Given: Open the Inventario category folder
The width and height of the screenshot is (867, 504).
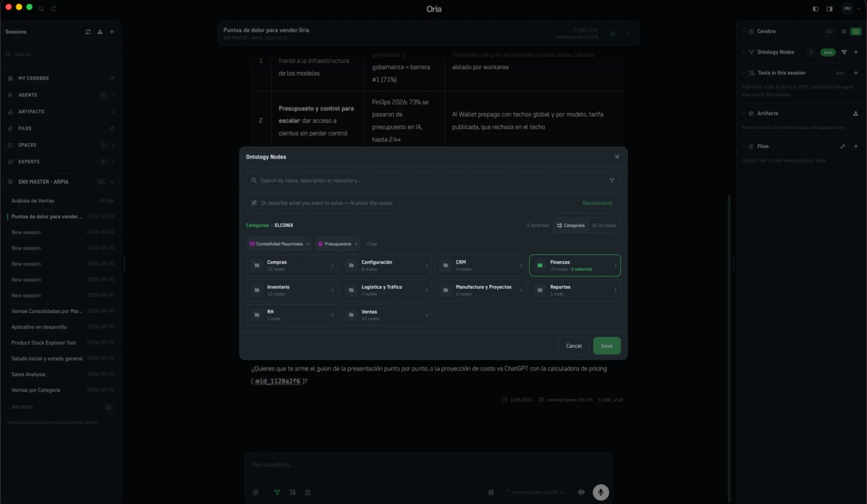Looking at the screenshot, I should 292,290.
